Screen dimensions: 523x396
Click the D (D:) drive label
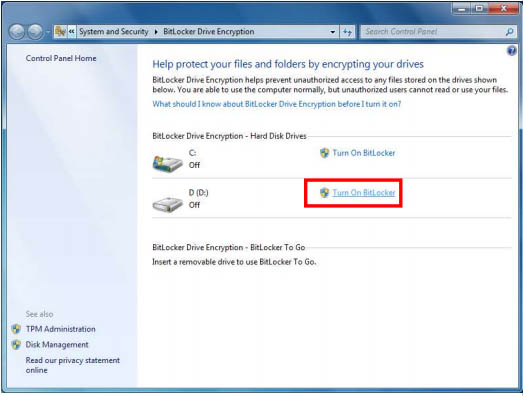(x=198, y=193)
